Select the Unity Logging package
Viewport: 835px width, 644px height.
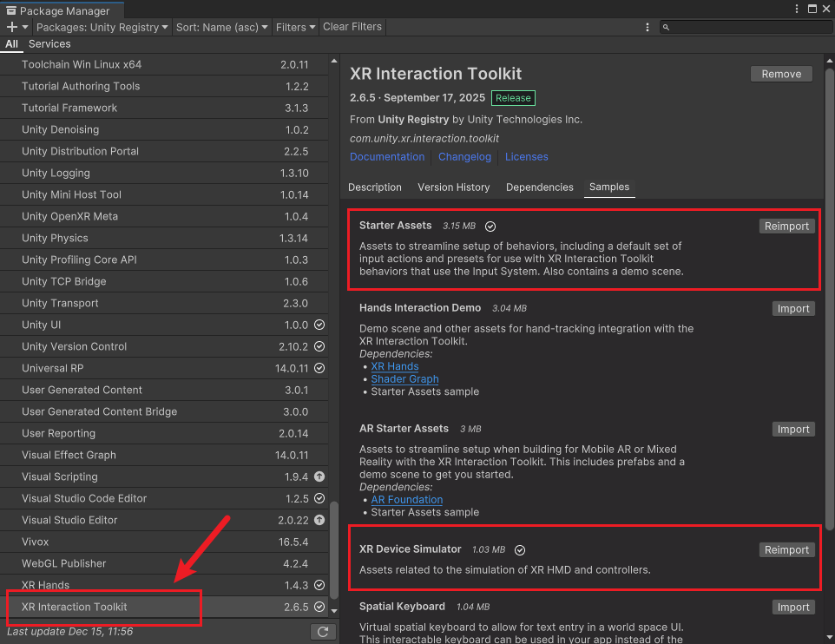(164, 173)
